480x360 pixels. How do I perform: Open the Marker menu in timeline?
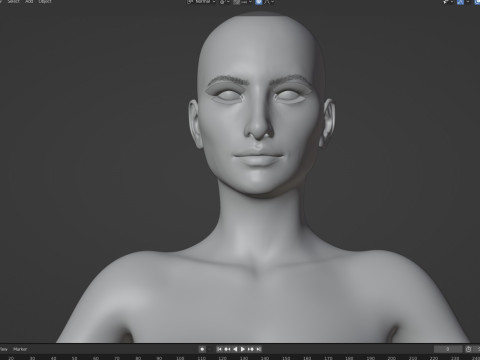(x=20, y=349)
